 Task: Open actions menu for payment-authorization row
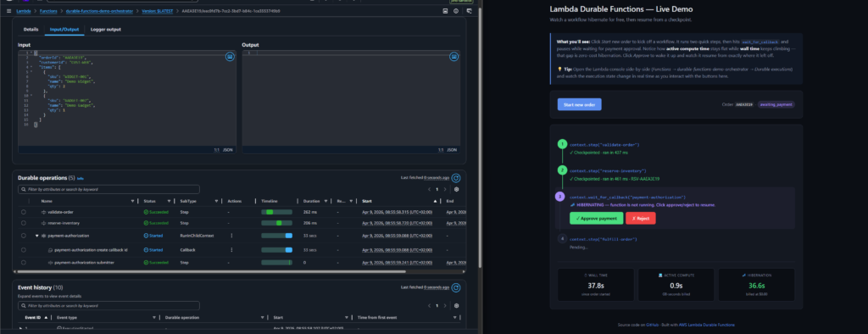[x=231, y=236]
